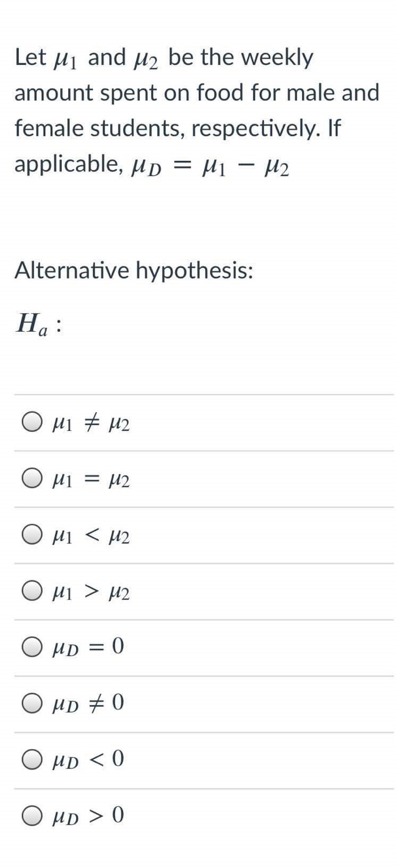Viewport: 396px width, 868px height.
Task: Select the μ1 > μ2 radio button
Action: tap(33, 593)
